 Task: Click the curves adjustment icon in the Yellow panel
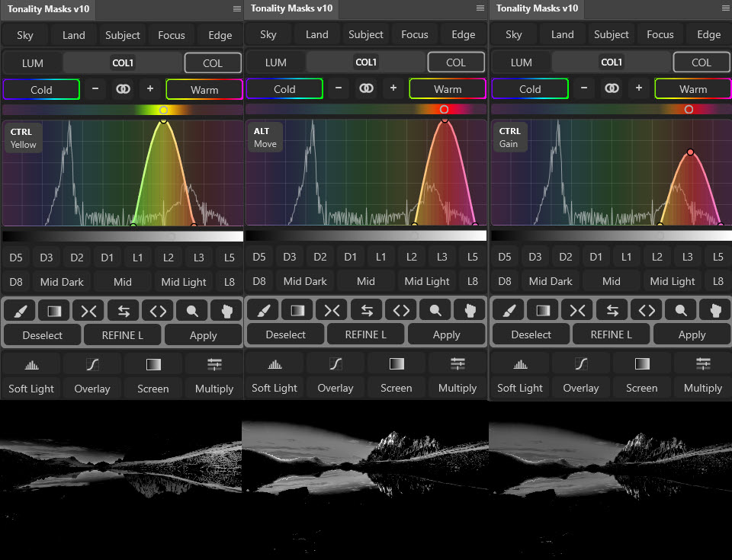[92, 364]
